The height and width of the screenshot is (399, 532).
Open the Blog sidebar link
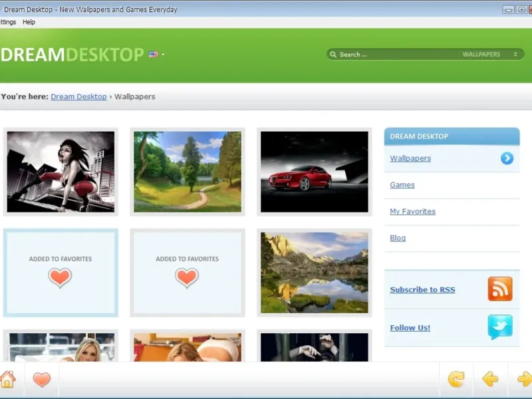pyautogui.click(x=398, y=238)
